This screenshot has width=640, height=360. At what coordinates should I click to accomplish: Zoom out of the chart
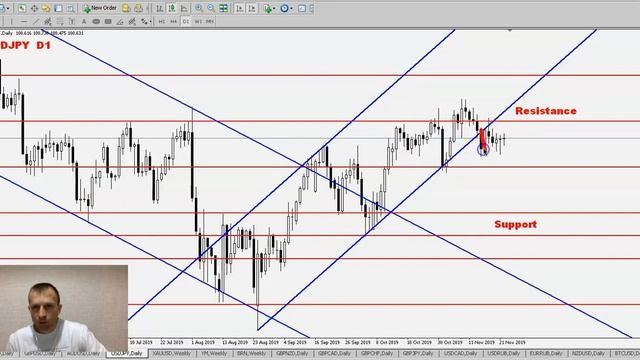point(211,8)
